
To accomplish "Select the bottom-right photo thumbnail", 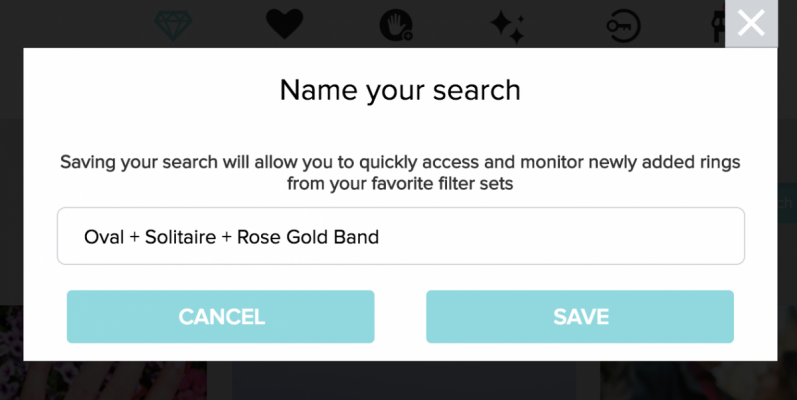I will pos(698,380).
